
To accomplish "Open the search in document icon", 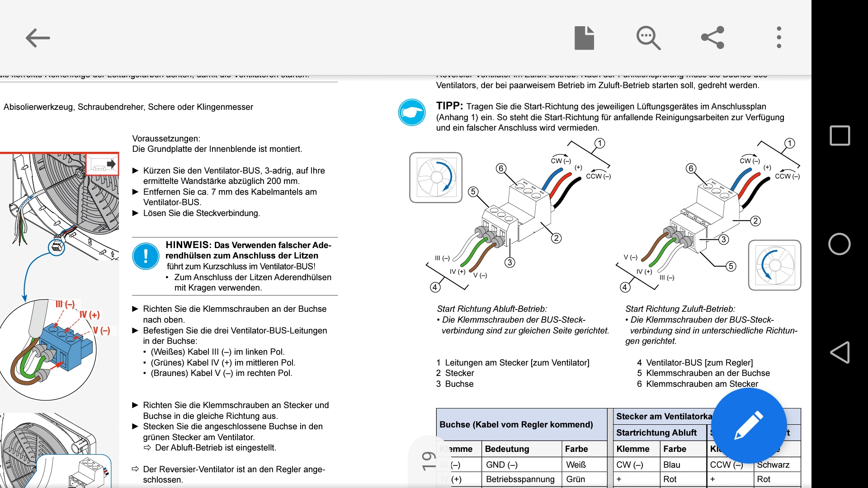I will (648, 38).
